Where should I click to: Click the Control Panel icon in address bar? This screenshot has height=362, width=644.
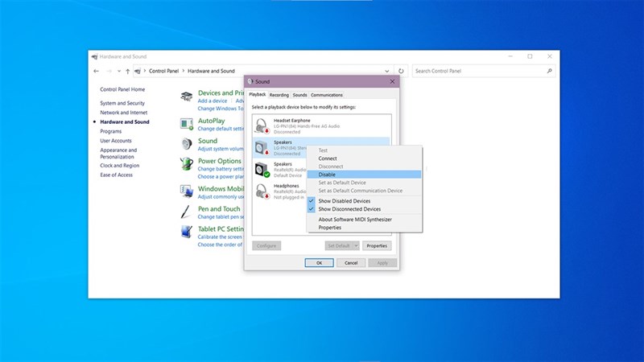tap(138, 71)
